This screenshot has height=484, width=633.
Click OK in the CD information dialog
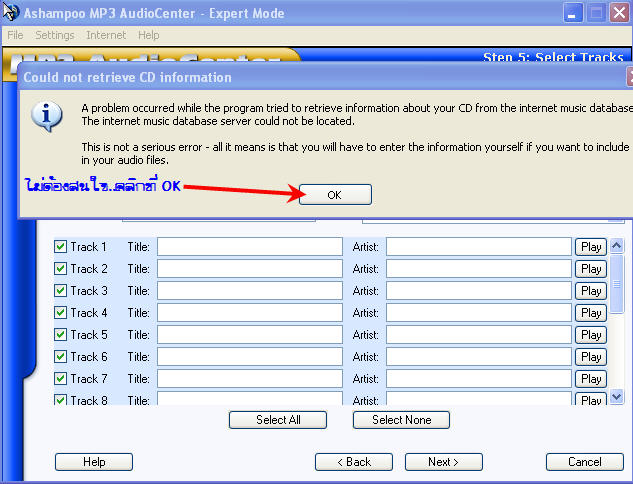[x=335, y=195]
